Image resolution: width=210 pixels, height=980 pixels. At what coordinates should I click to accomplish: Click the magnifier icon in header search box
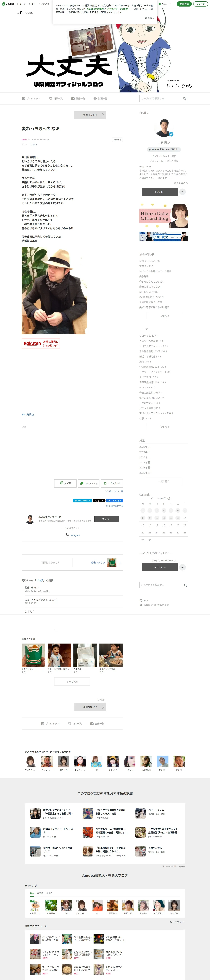pyautogui.click(x=184, y=98)
